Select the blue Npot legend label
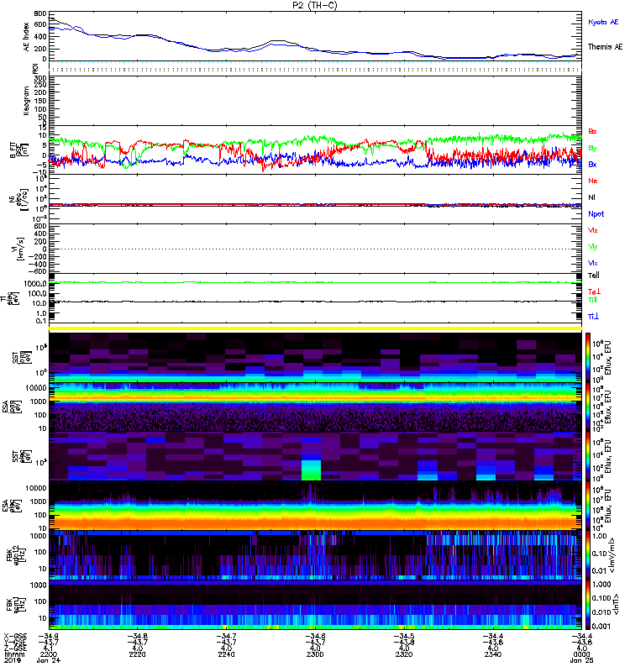This screenshot has height=672, width=630. 596,214
